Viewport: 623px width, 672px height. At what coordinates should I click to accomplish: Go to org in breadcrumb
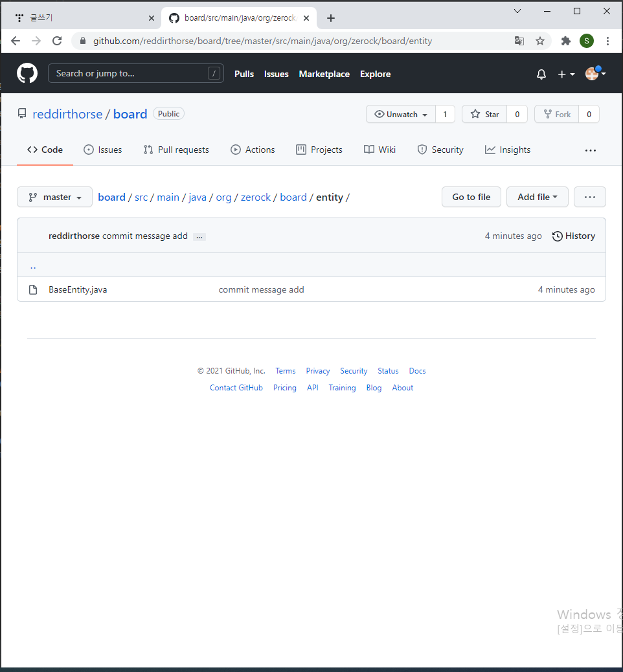(223, 197)
